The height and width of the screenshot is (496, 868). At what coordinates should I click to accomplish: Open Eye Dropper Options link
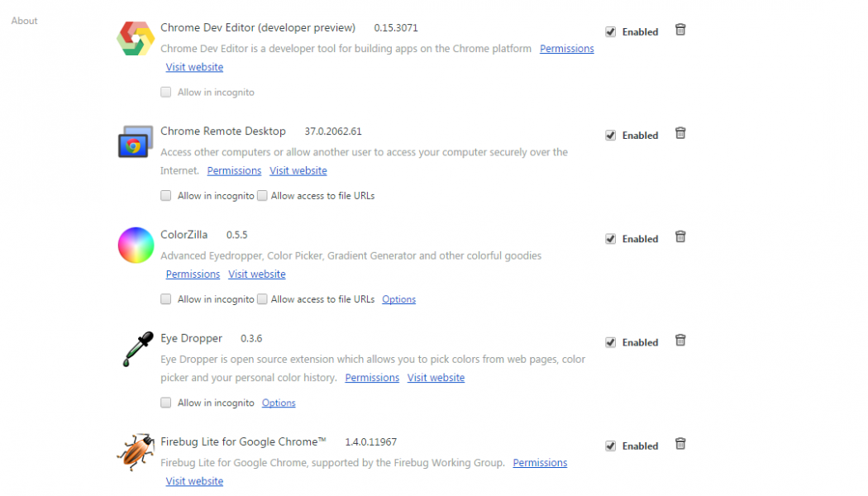click(279, 403)
